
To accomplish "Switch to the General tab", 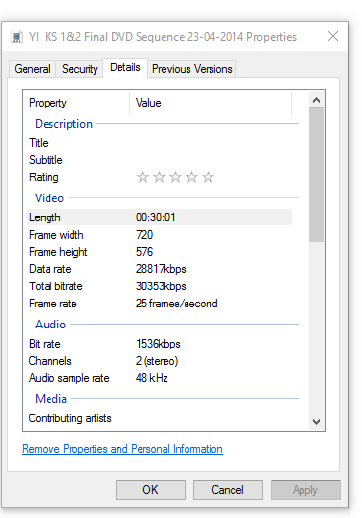I will coord(32,69).
